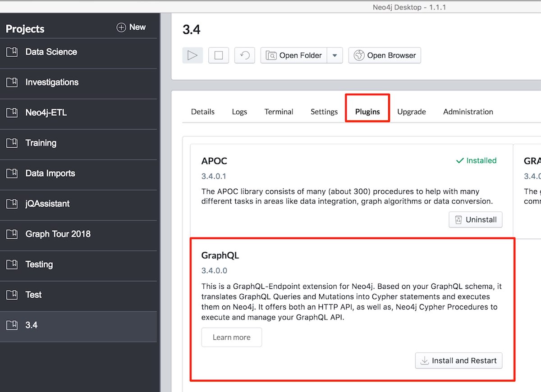Click the Open Folder button

tap(293, 55)
